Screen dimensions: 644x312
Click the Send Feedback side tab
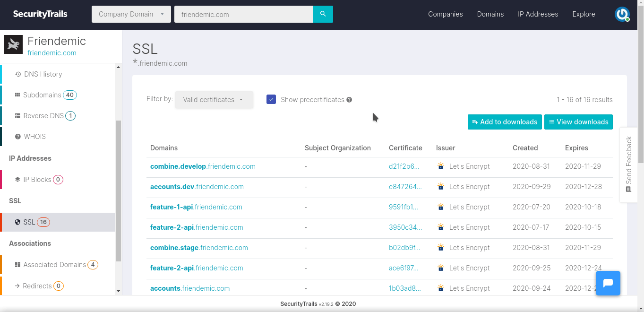click(x=628, y=165)
